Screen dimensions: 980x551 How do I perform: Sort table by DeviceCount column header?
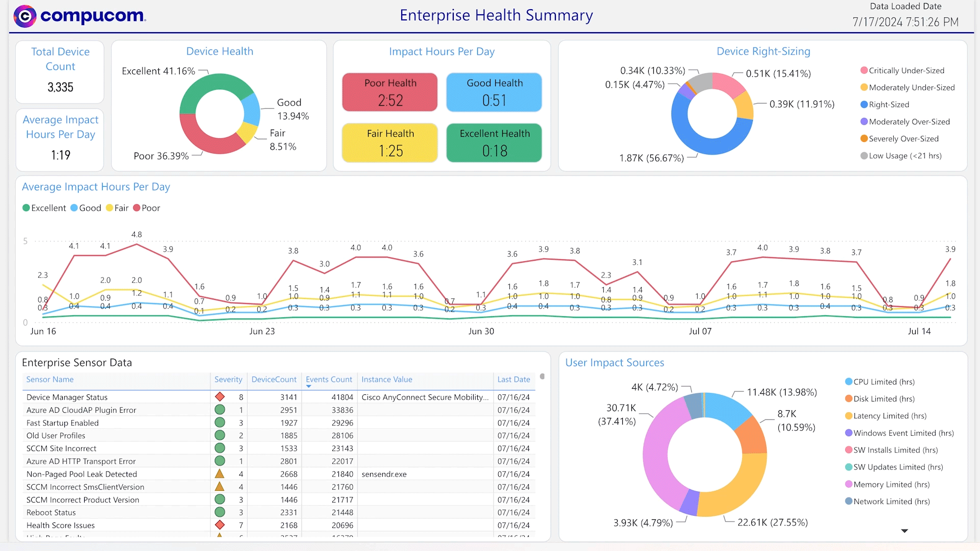click(274, 380)
